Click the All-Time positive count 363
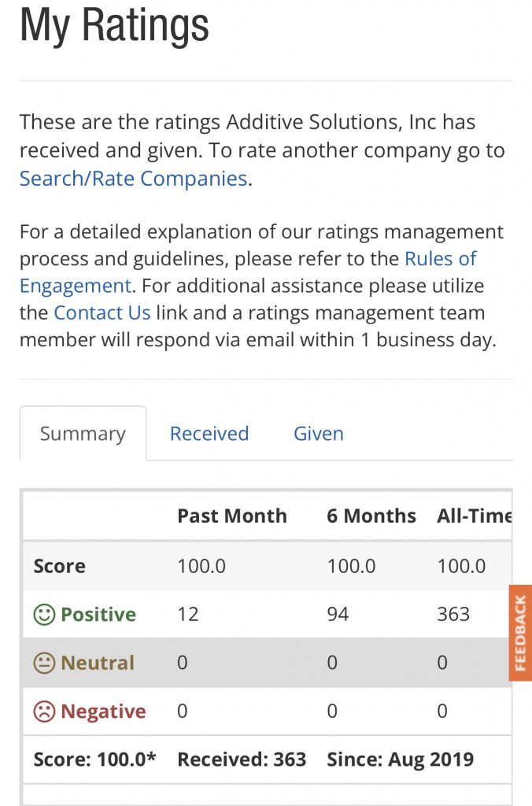The height and width of the screenshot is (806, 532). tap(453, 615)
